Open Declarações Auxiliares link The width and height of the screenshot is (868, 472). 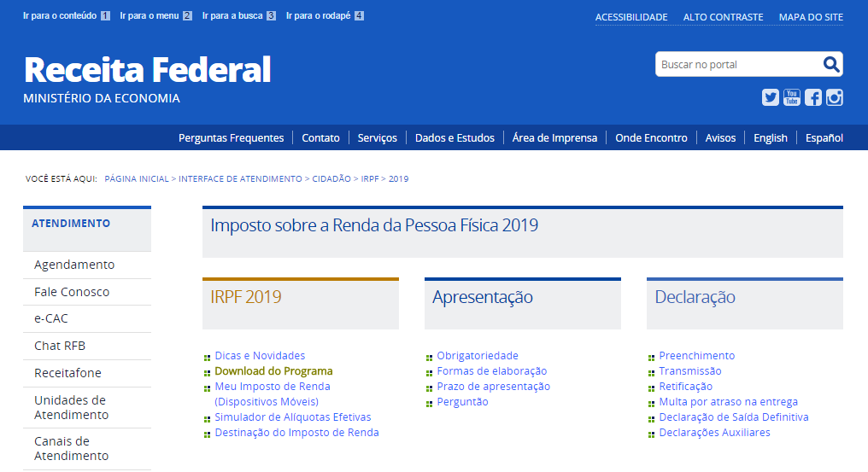pyautogui.click(x=714, y=433)
